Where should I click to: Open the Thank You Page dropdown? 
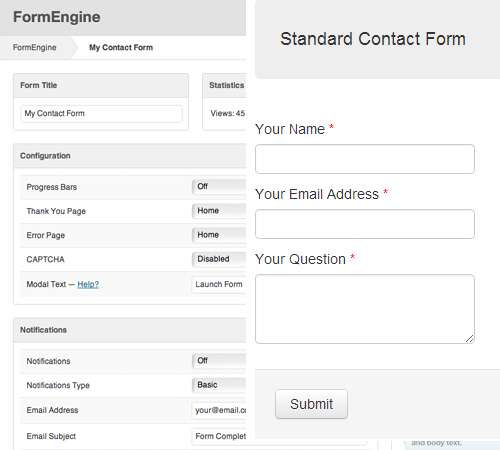pyautogui.click(x=219, y=211)
